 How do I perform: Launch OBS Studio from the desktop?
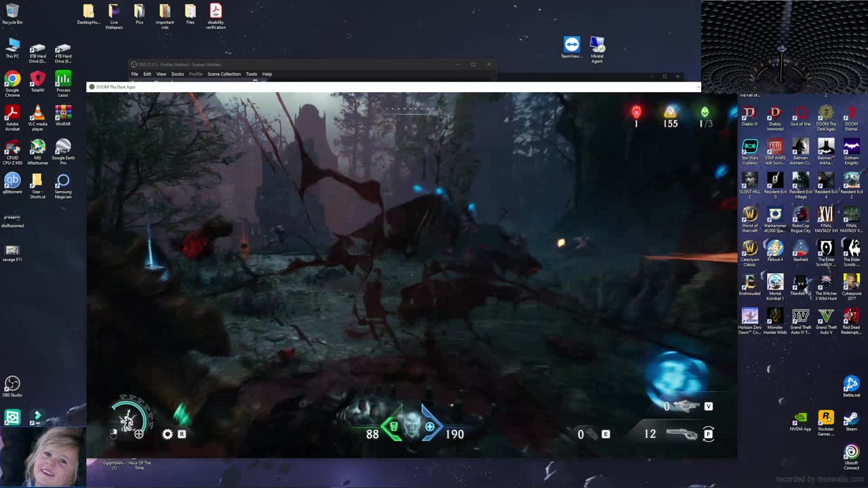(x=12, y=387)
